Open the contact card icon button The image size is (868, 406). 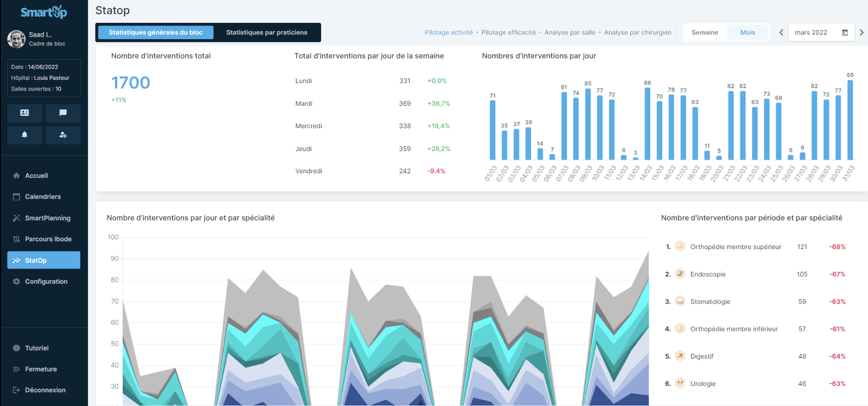(25, 113)
